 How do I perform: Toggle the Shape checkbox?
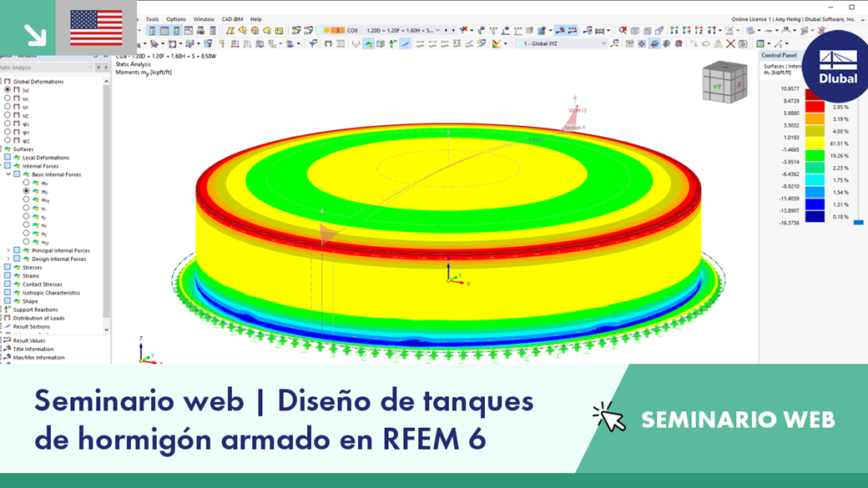click(x=8, y=301)
